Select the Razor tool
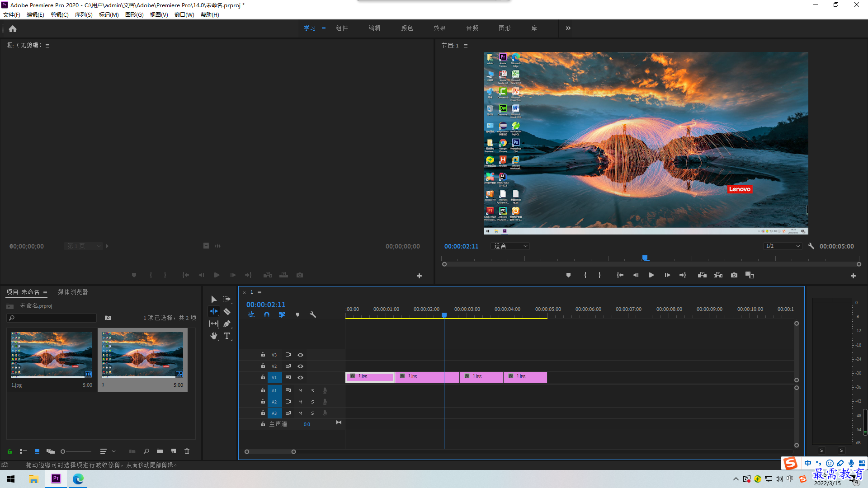Screen dimensions: 868x488 coord(227,311)
